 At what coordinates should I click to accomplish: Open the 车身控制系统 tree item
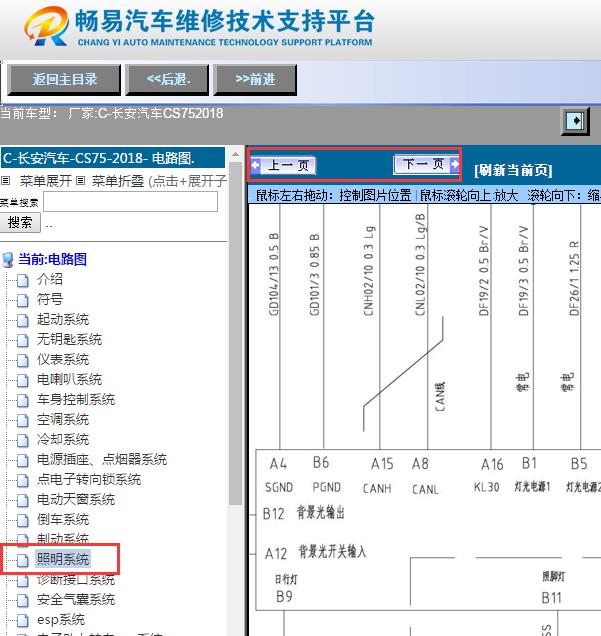point(76,400)
